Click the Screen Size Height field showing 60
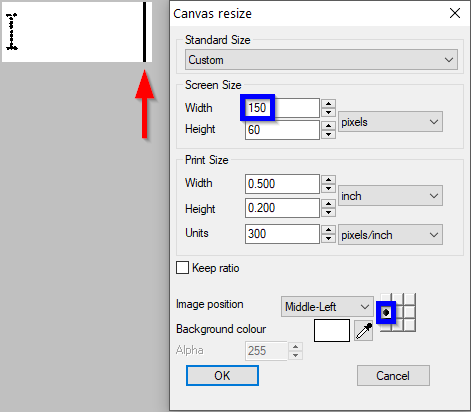Screen dimensions: 471x412 pos(282,130)
